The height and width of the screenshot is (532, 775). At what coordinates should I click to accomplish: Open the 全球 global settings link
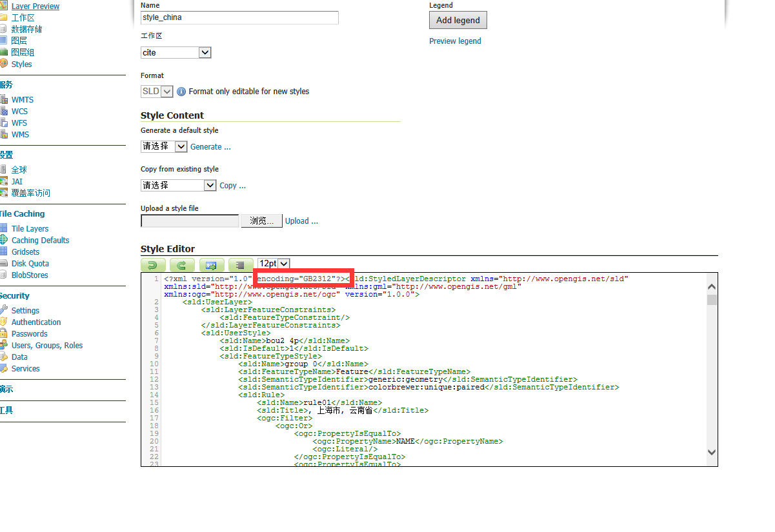tap(19, 170)
